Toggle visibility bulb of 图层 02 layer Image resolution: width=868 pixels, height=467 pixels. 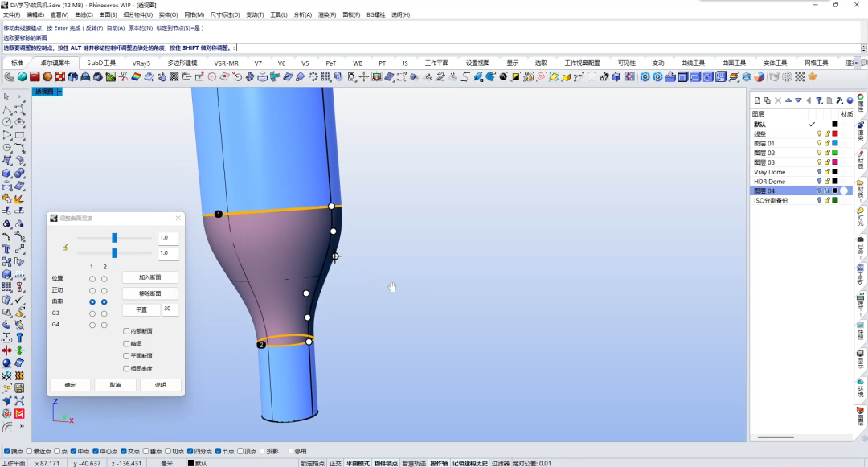tap(819, 153)
